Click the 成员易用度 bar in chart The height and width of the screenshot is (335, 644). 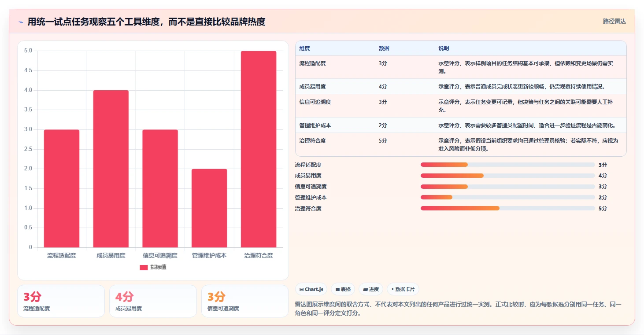111,169
